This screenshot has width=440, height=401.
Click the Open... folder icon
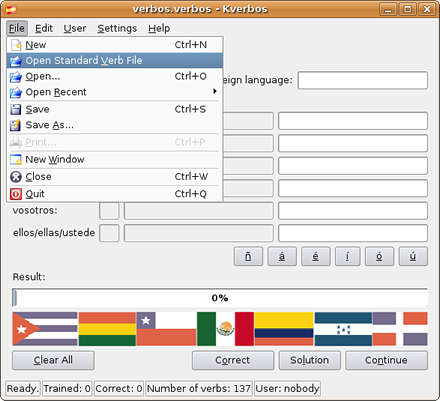tap(16, 77)
